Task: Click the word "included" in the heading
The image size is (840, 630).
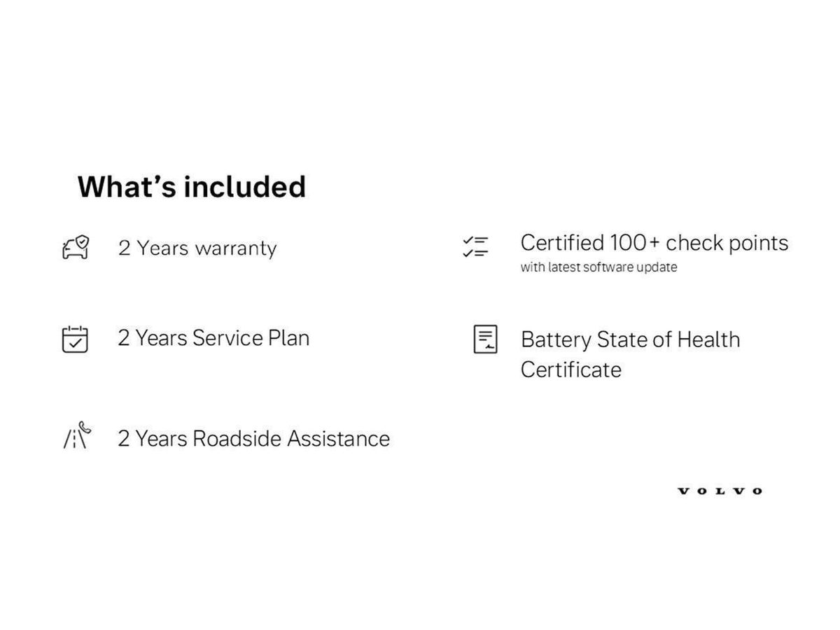Action: (x=245, y=187)
